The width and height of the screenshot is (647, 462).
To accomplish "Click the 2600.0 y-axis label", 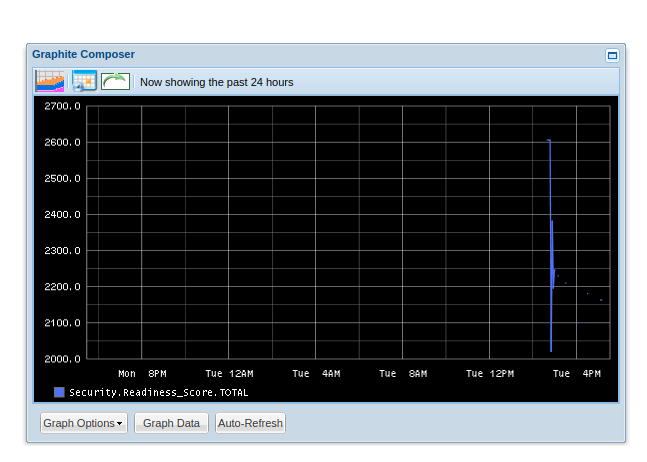I will (62, 143).
